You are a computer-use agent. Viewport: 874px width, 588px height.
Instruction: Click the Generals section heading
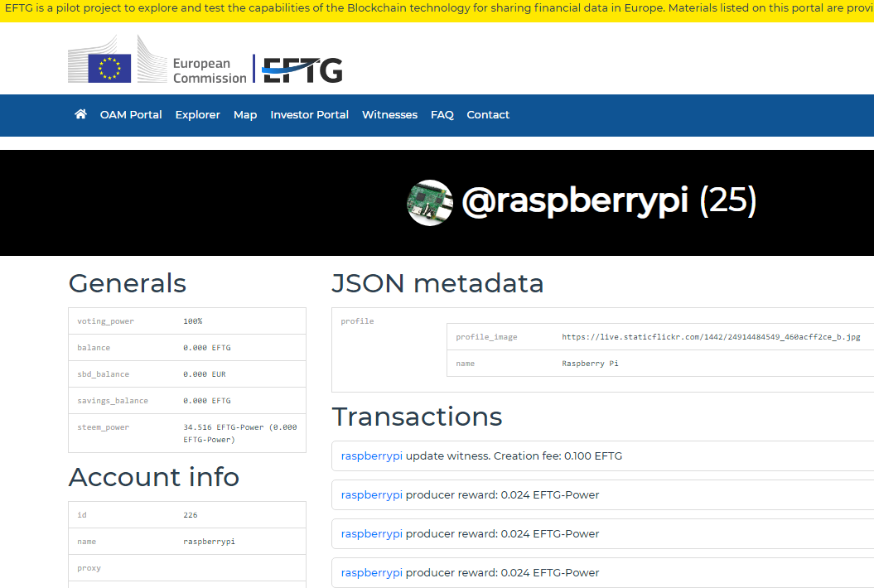coord(127,283)
